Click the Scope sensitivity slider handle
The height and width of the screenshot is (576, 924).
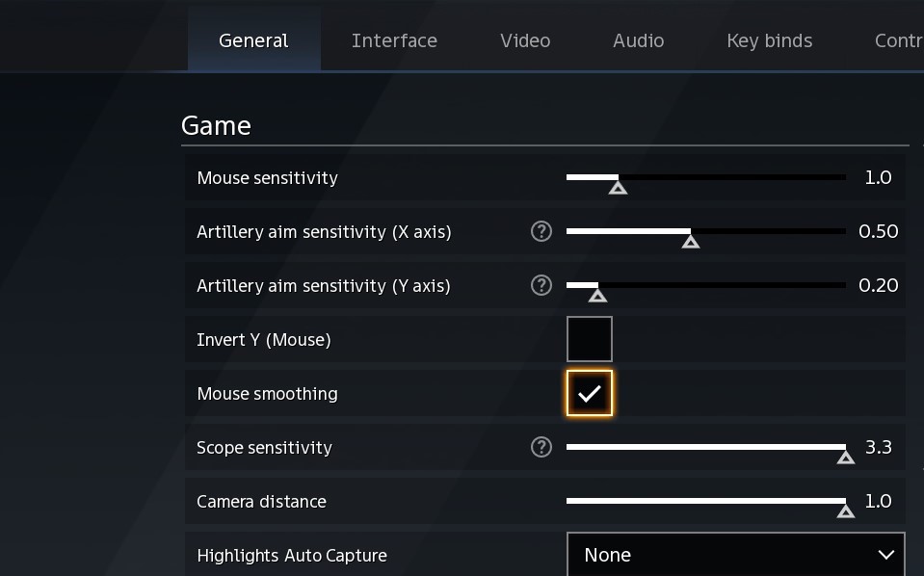pyautogui.click(x=846, y=458)
